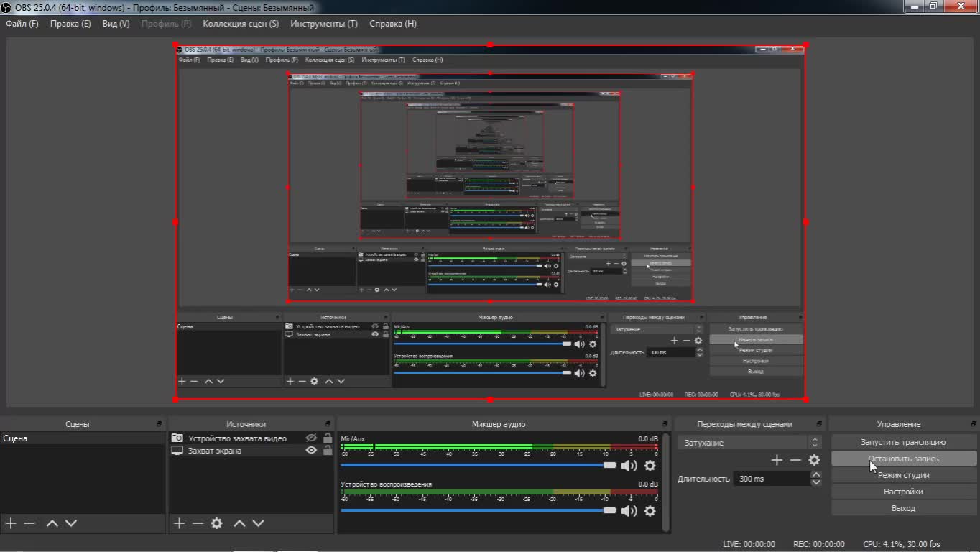Move source down in Источники
The width and height of the screenshot is (980, 552).
click(259, 523)
